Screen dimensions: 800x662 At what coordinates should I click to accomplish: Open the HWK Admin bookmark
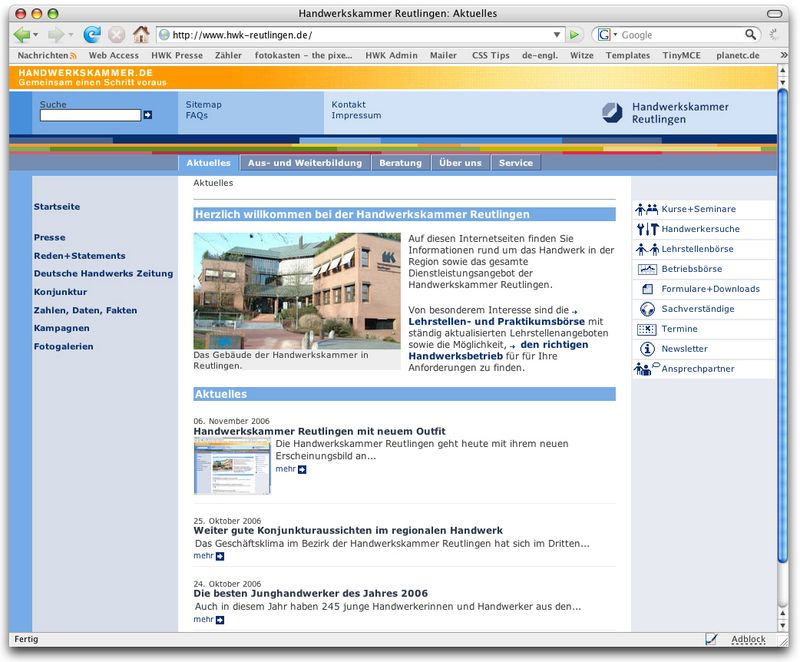click(x=390, y=55)
